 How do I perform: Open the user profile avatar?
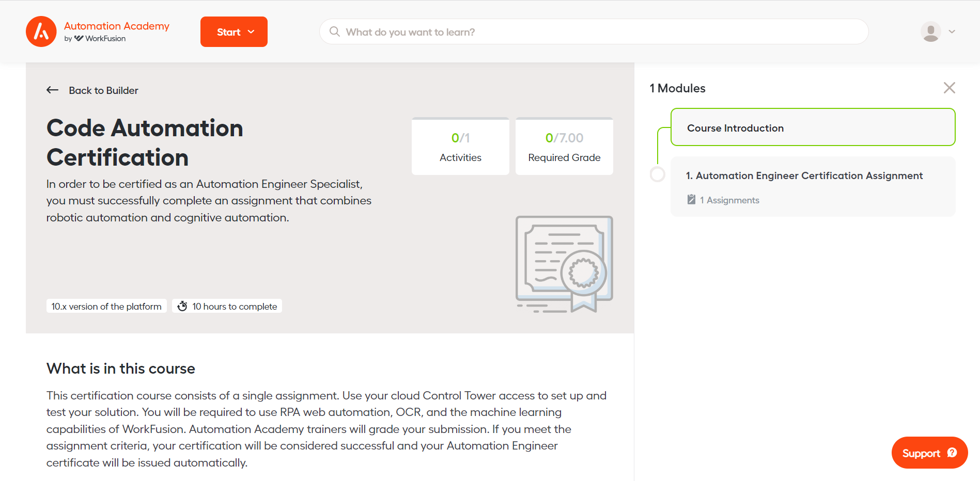[930, 32]
